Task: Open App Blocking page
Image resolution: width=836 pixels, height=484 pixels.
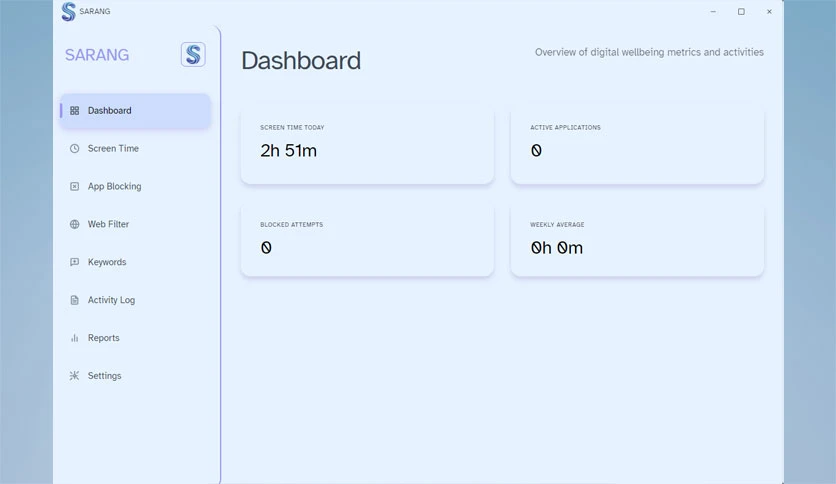Action: tap(135, 187)
